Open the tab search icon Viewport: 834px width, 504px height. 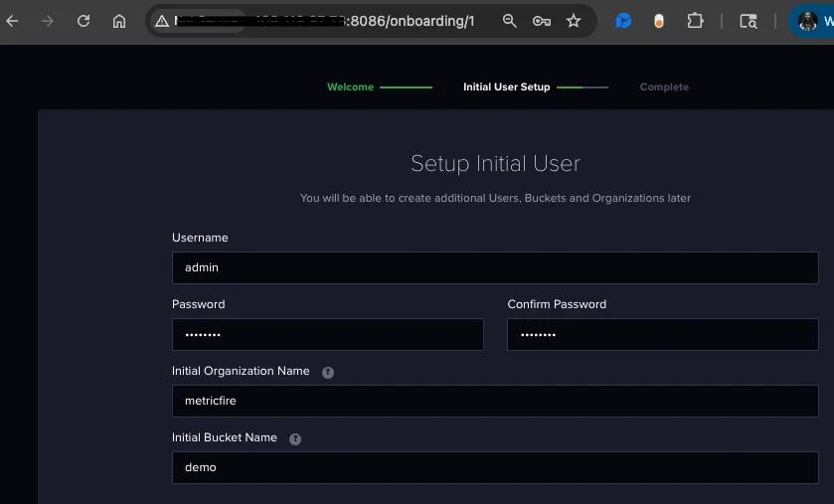pos(749,21)
